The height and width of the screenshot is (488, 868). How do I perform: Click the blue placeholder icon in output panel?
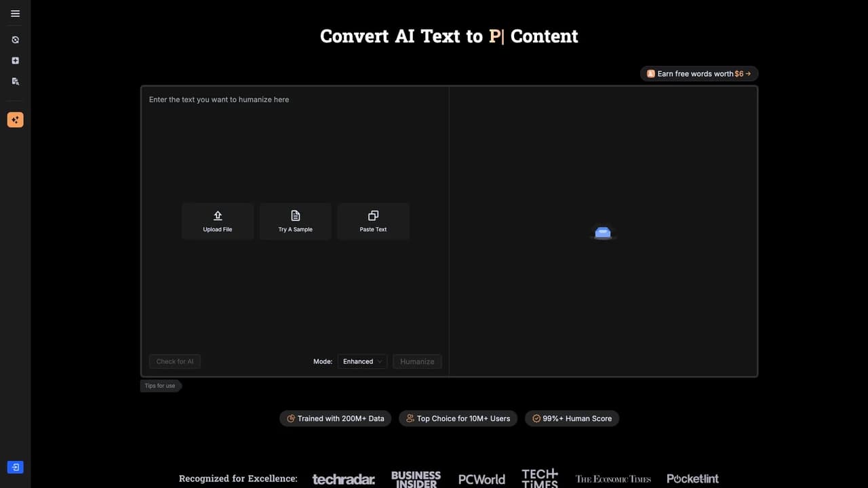pyautogui.click(x=603, y=232)
